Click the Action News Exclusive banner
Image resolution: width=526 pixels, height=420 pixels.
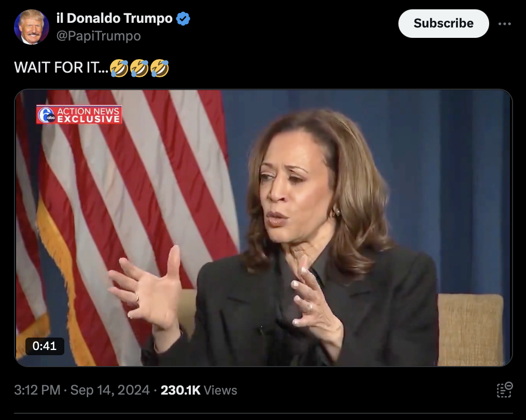tap(79, 115)
